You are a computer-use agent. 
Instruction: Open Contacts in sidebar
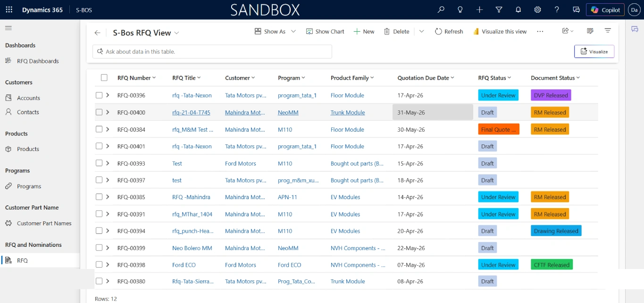click(x=28, y=112)
